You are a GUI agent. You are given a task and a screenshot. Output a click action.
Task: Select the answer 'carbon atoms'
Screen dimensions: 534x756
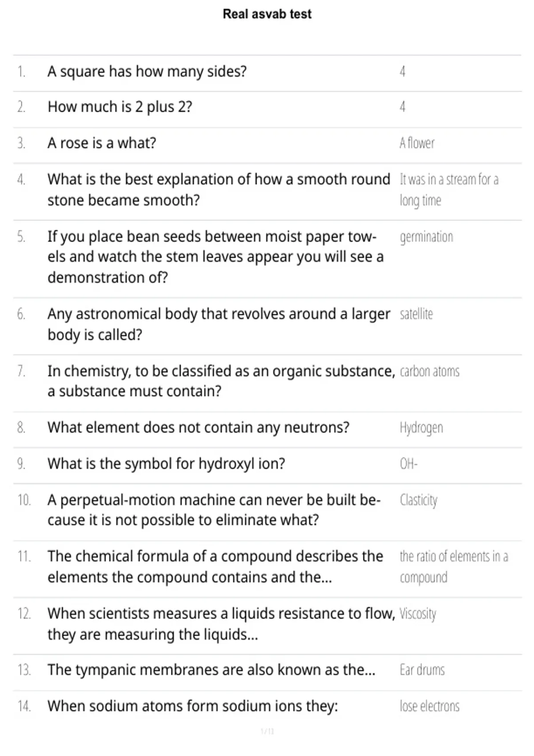click(x=429, y=371)
